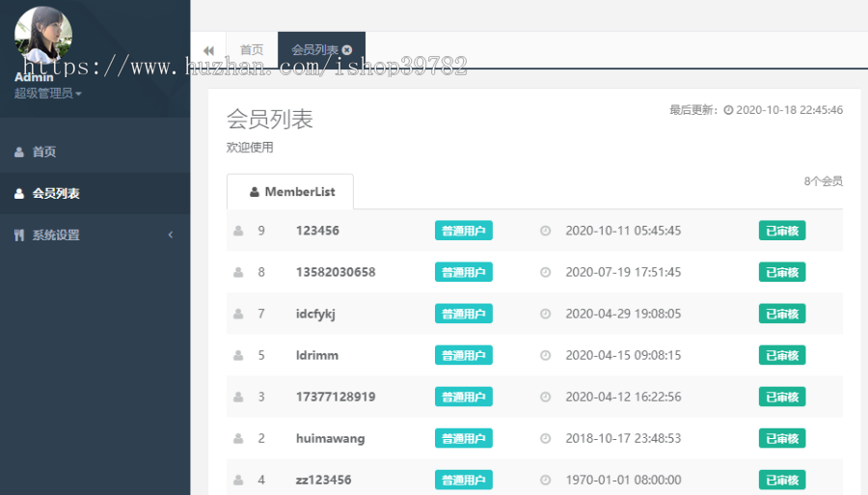The width and height of the screenshot is (868, 495).
Task: Open the 超级管理员 account dropdown
Action: (47, 94)
